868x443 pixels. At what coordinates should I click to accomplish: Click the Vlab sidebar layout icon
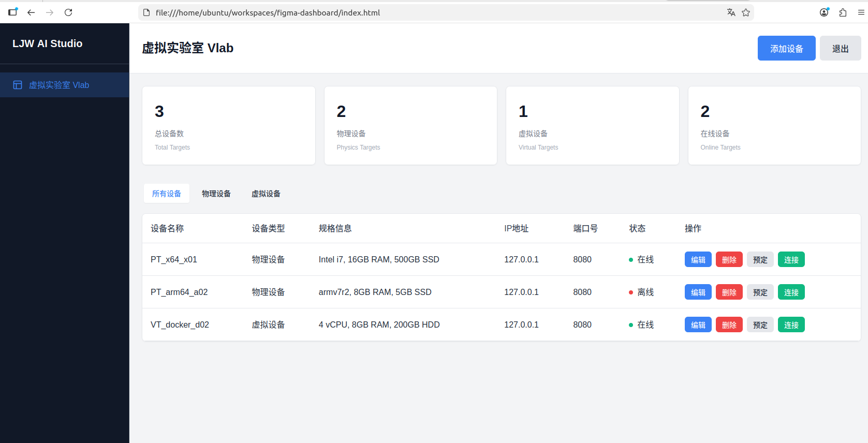pos(18,85)
